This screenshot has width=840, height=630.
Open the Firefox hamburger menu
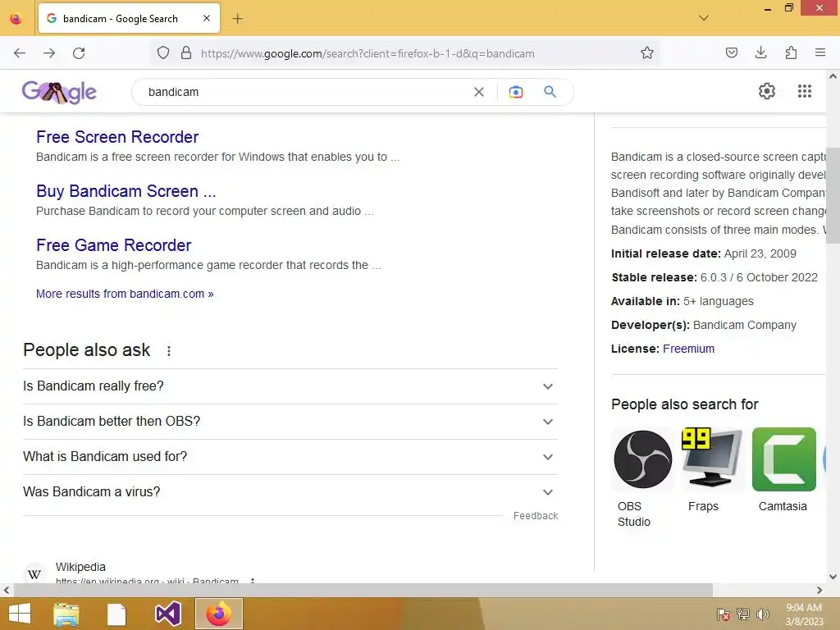tap(820, 52)
